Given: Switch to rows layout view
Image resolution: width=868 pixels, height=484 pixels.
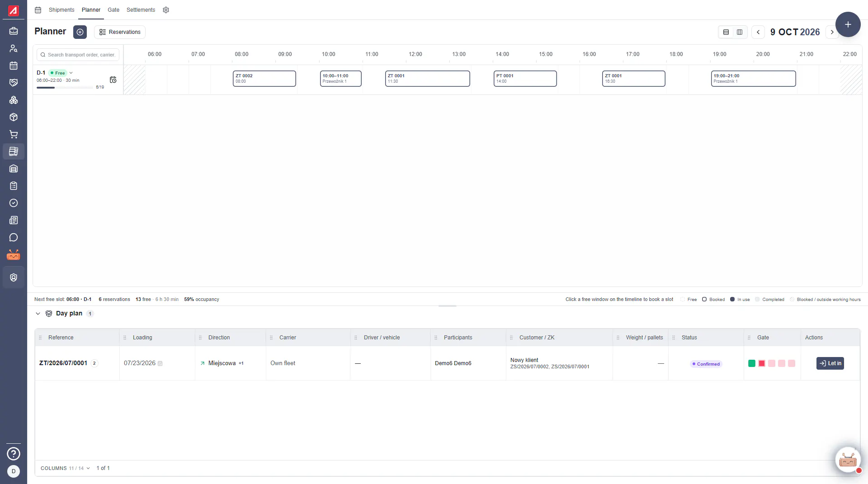Looking at the screenshot, I should (x=726, y=32).
